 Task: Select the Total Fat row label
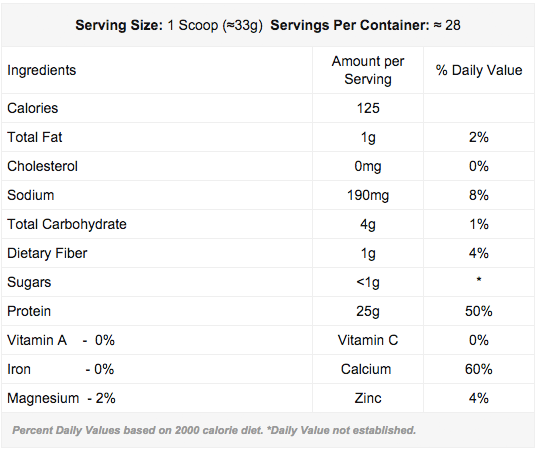coord(35,137)
